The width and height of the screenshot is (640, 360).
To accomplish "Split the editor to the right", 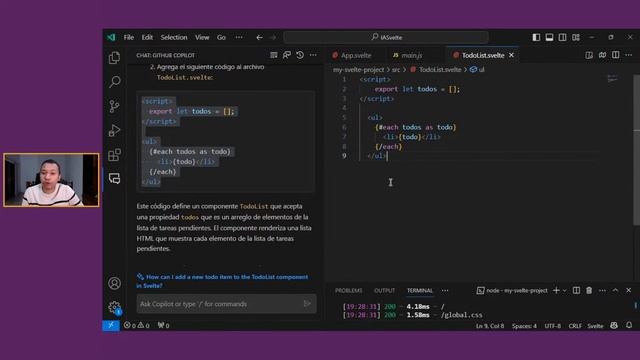I will coord(616,55).
